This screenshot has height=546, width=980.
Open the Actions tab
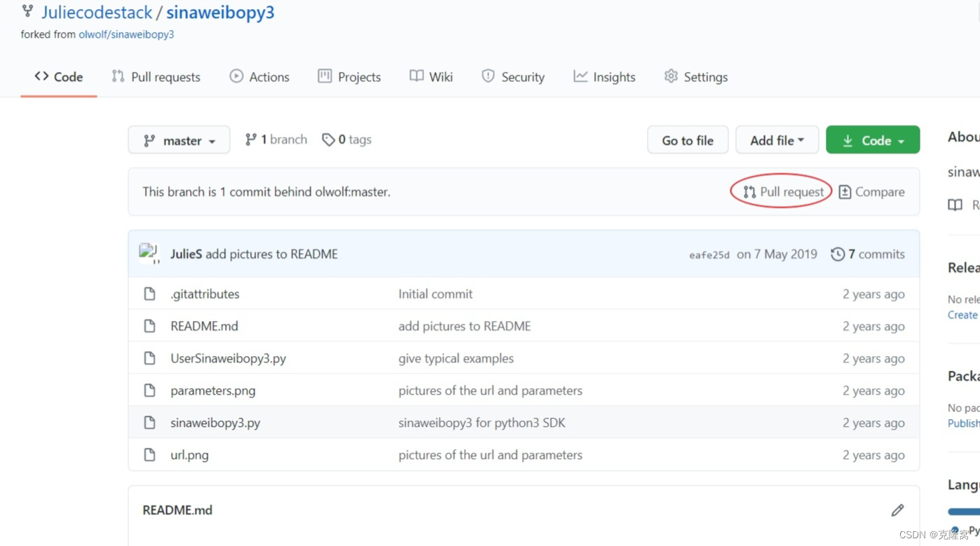tap(259, 77)
